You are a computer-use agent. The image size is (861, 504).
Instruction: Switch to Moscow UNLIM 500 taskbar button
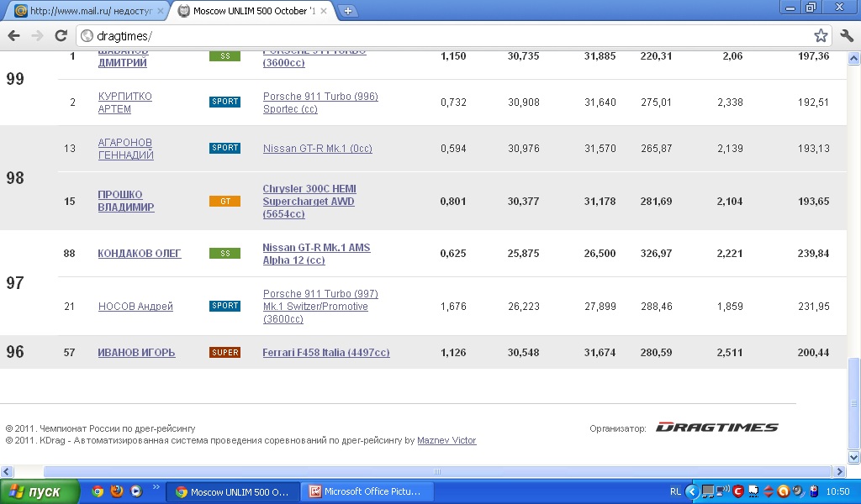pyautogui.click(x=232, y=492)
